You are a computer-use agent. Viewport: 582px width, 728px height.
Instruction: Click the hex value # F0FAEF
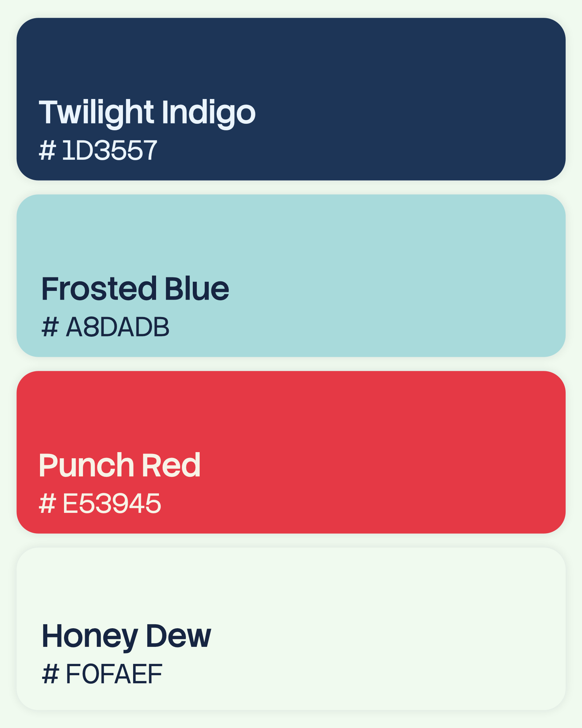(x=102, y=674)
